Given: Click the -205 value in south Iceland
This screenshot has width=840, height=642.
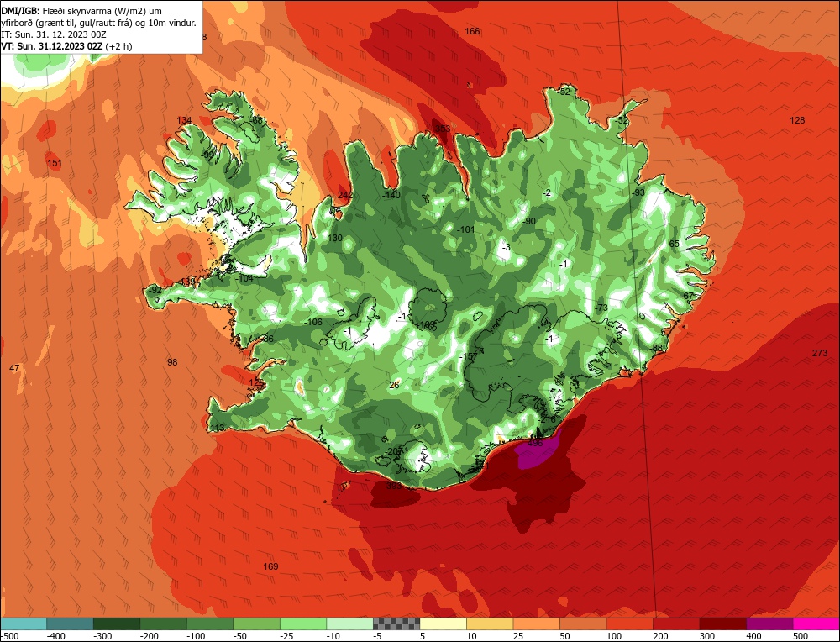Looking at the screenshot, I should 392,452.
